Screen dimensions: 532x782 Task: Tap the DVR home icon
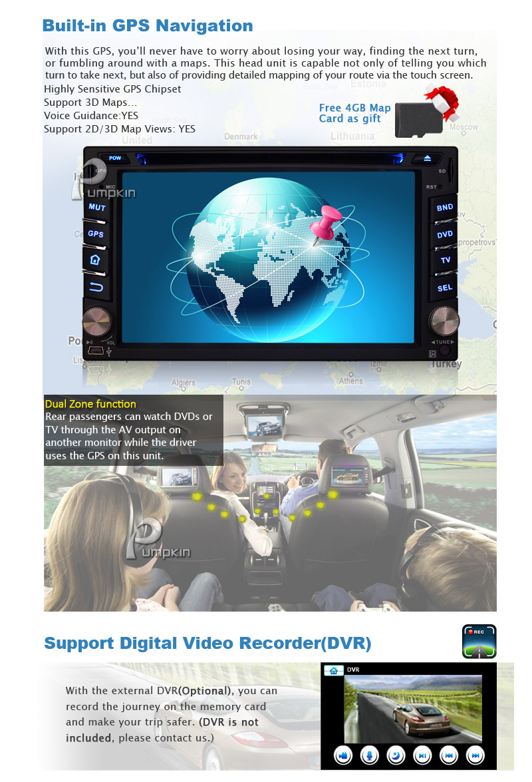pos(333,670)
